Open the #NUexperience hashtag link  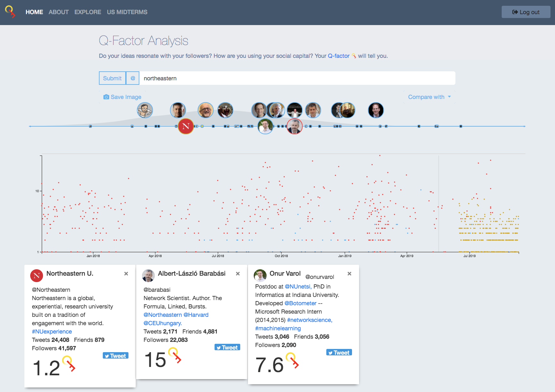pos(52,332)
